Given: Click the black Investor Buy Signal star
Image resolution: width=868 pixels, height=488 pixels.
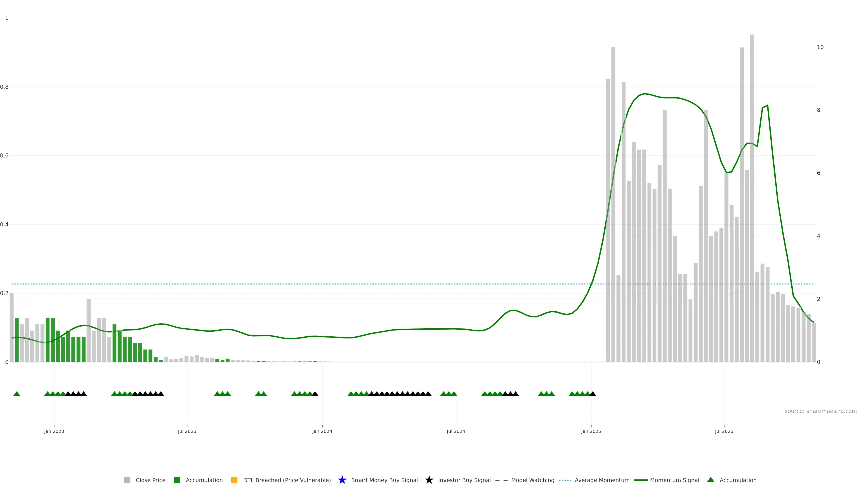Looking at the screenshot, I should point(429,480).
